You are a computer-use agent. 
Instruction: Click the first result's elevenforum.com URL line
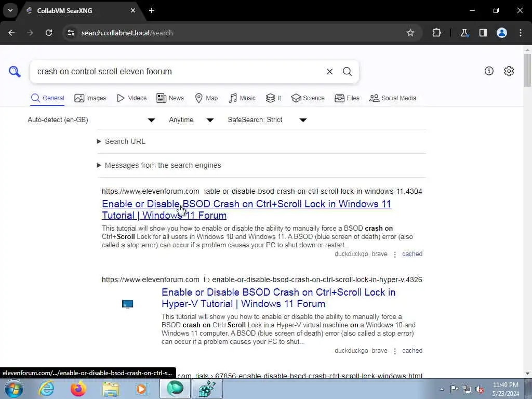pyautogui.click(x=262, y=191)
